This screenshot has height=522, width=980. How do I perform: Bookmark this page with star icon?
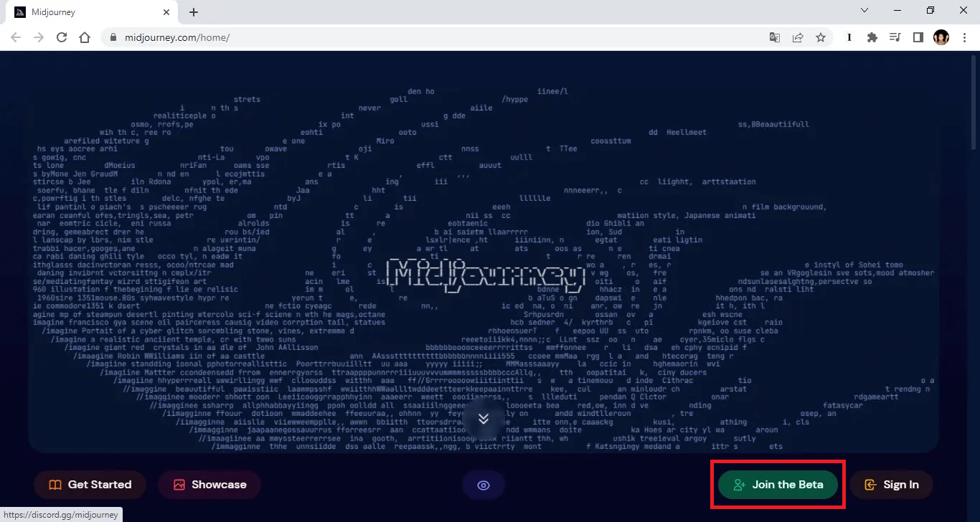point(821,37)
